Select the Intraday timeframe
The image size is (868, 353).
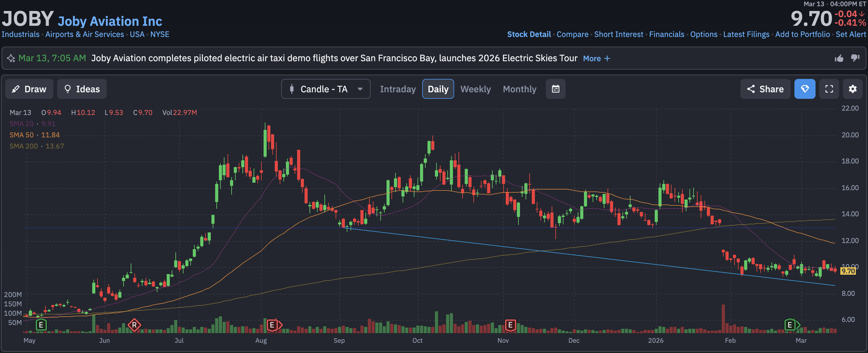pyautogui.click(x=398, y=89)
